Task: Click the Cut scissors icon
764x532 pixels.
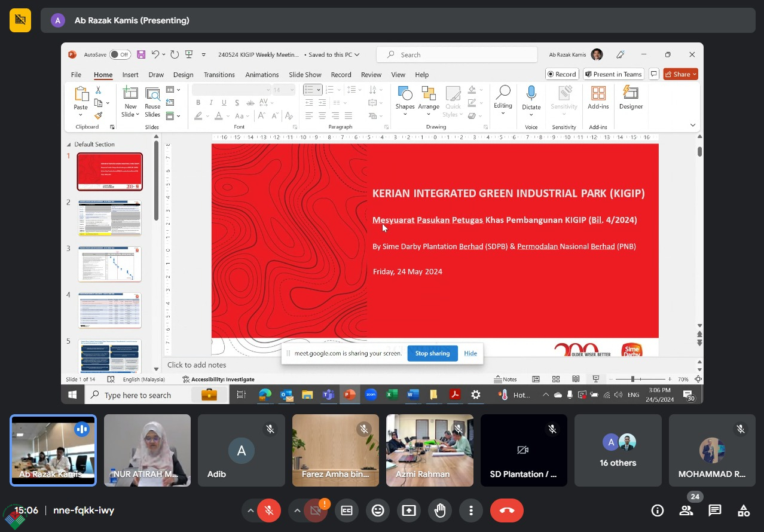Action: 99,90
